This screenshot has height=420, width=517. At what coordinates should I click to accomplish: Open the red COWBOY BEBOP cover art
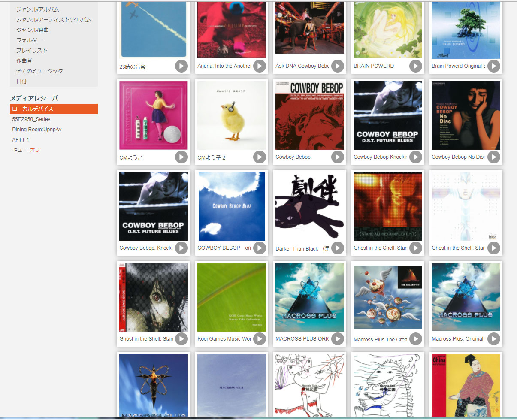(x=310, y=115)
